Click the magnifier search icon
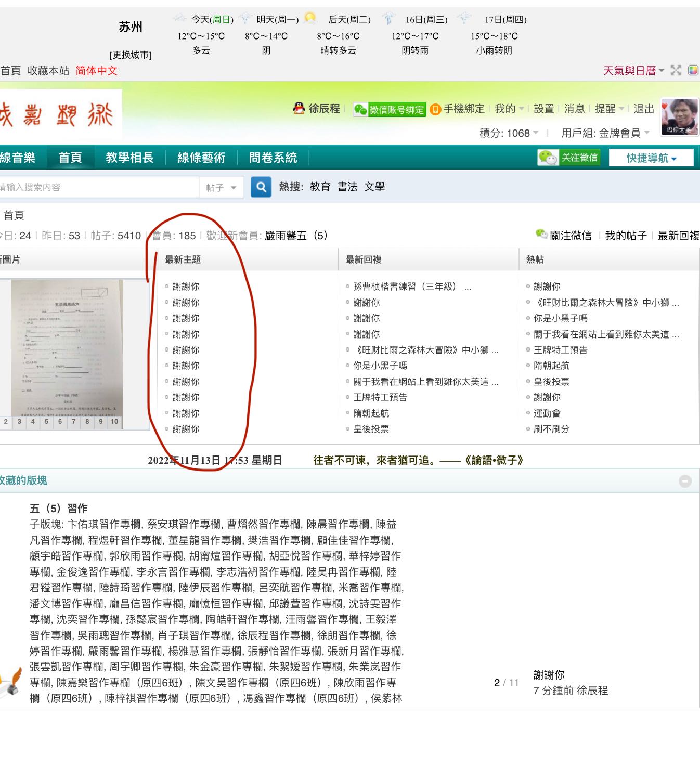This screenshot has width=700, height=768. pyautogui.click(x=261, y=187)
